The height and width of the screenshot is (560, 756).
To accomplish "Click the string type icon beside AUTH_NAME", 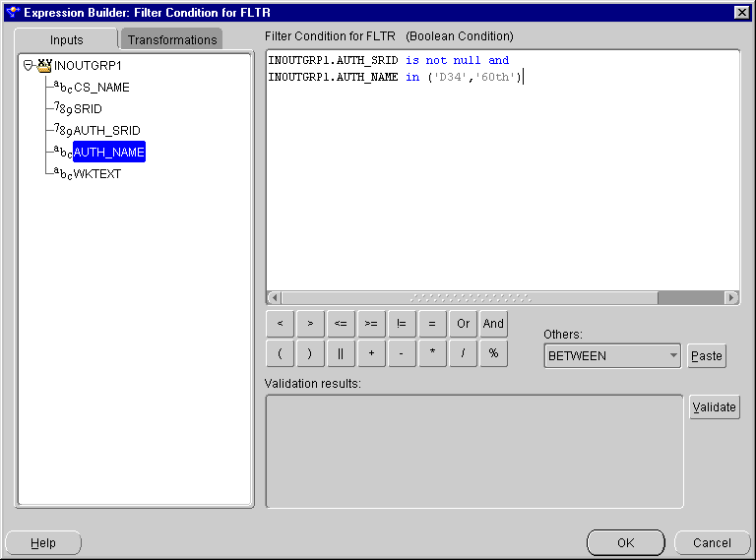I will (x=63, y=152).
